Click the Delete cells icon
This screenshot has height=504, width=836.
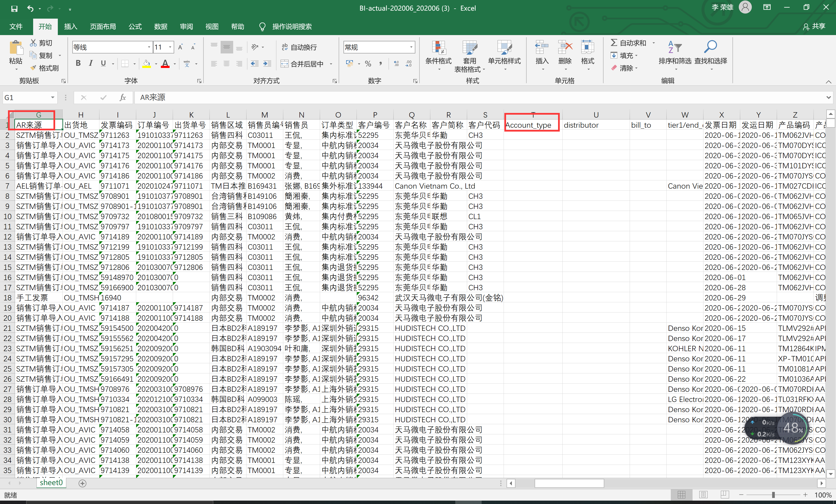click(565, 47)
